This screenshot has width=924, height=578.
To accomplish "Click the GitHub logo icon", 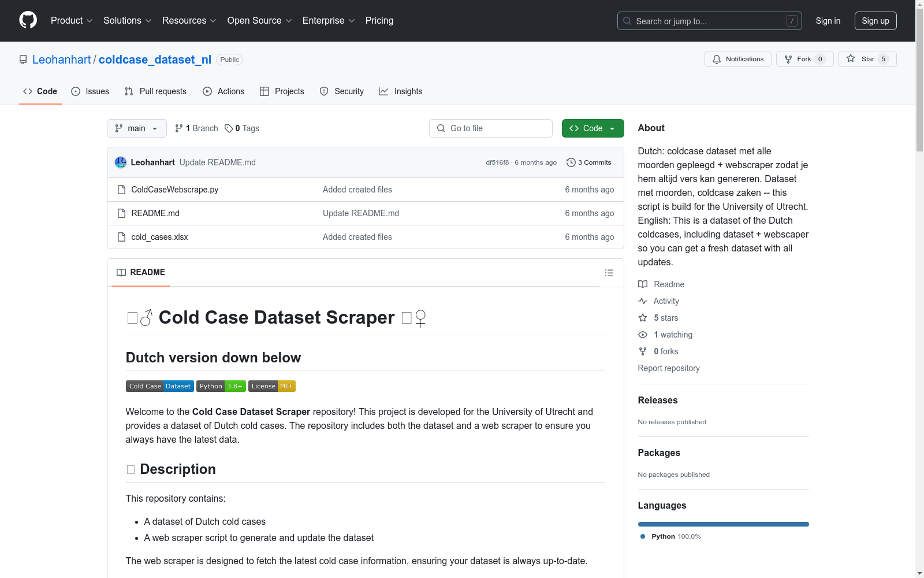I will (x=28, y=20).
